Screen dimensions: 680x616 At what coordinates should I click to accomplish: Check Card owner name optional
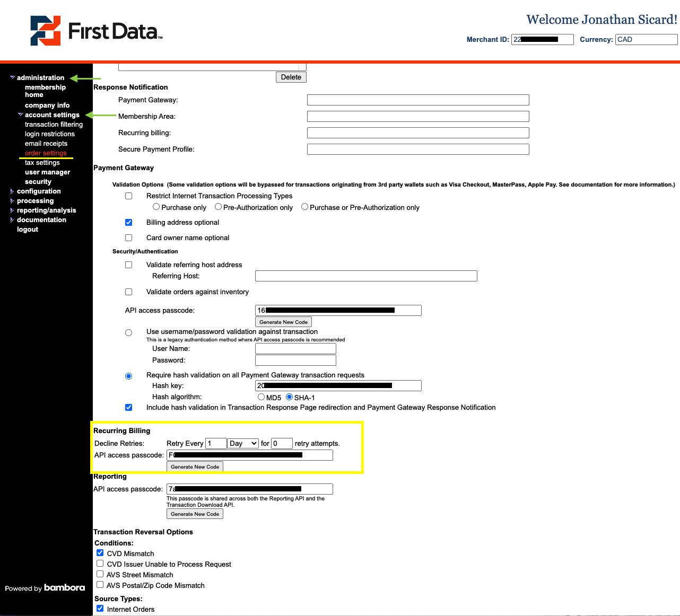pos(128,238)
